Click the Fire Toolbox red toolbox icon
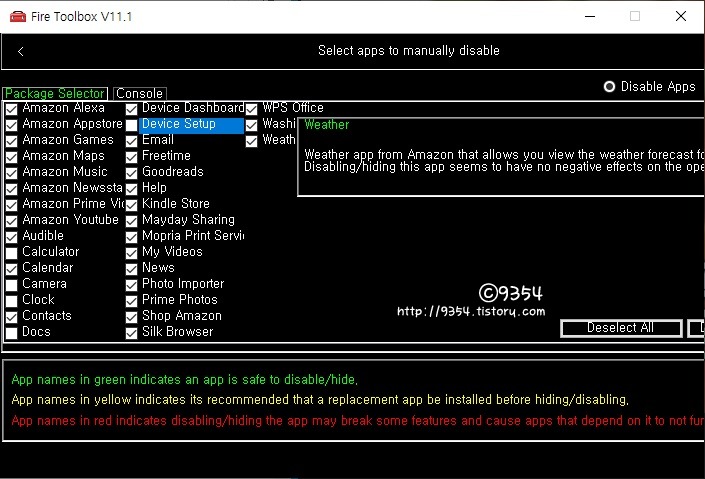The width and height of the screenshot is (705, 479). click(18, 17)
